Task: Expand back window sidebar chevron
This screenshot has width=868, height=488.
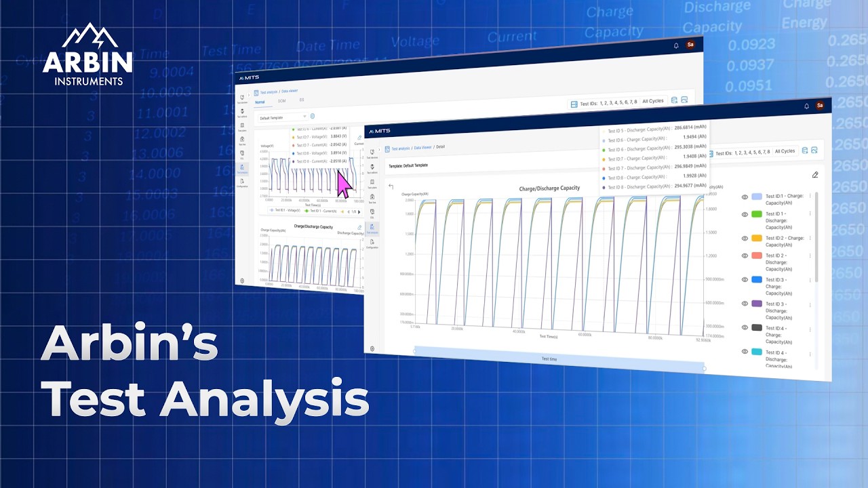Action: point(249,95)
